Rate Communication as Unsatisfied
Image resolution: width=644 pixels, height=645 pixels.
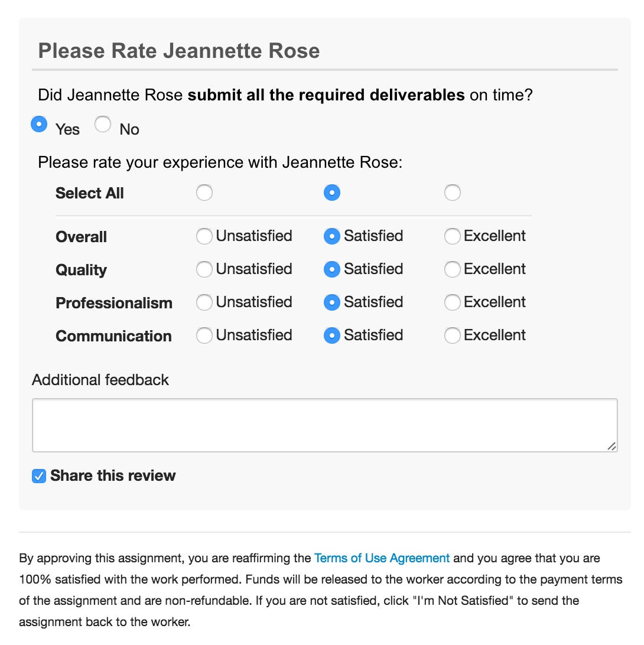[204, 335]
